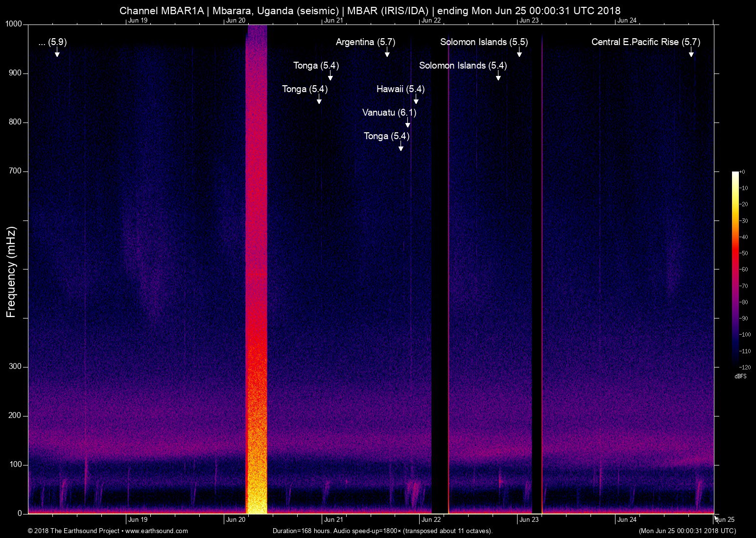The image size is (756, 538).
Task: Click the arrow under Hawaii (5.4) label
Action: coord(416,99)
